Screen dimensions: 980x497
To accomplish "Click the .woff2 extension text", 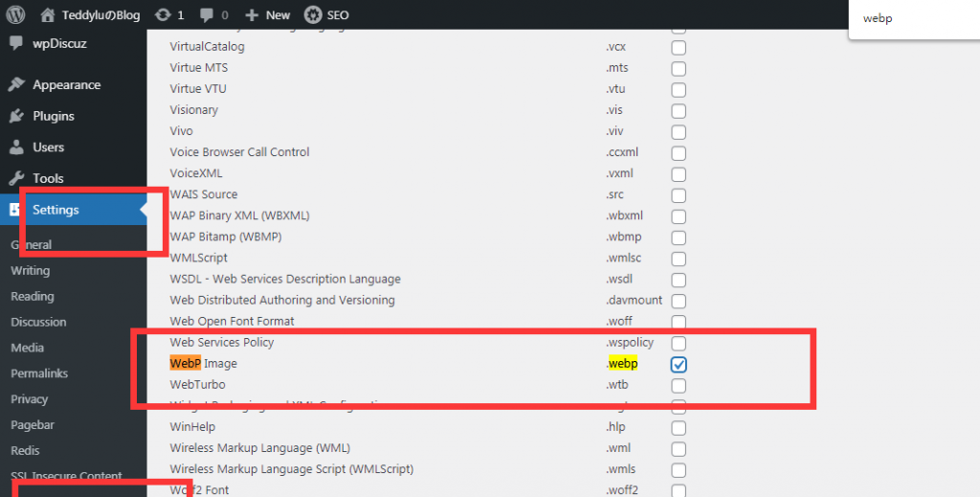I will click(x=622, y=489).
